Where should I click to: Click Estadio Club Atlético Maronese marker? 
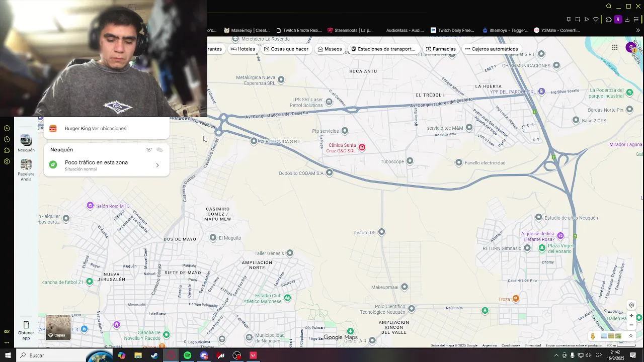click(287, 298)
